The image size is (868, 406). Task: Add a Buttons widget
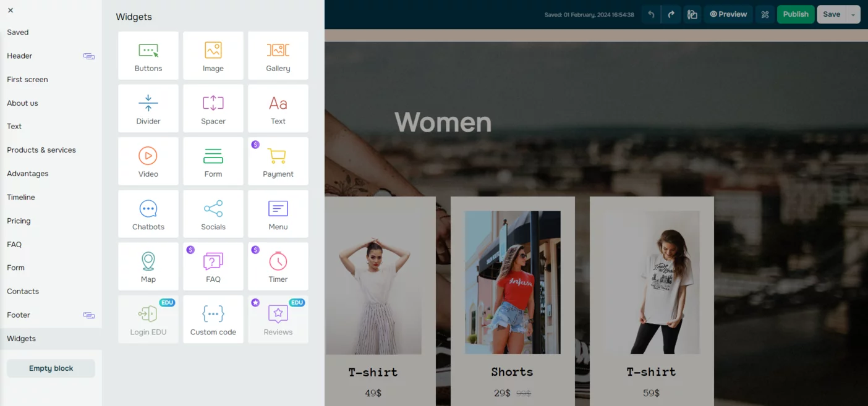[148, 56]
